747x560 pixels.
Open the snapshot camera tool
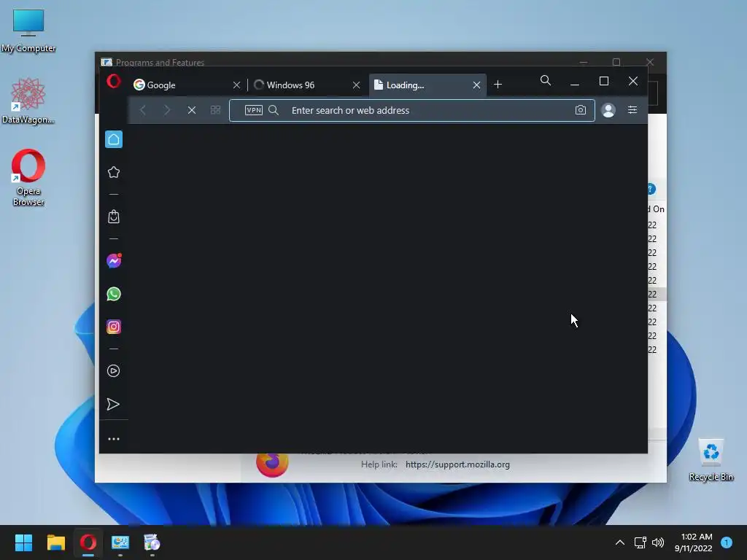(580, 110)
